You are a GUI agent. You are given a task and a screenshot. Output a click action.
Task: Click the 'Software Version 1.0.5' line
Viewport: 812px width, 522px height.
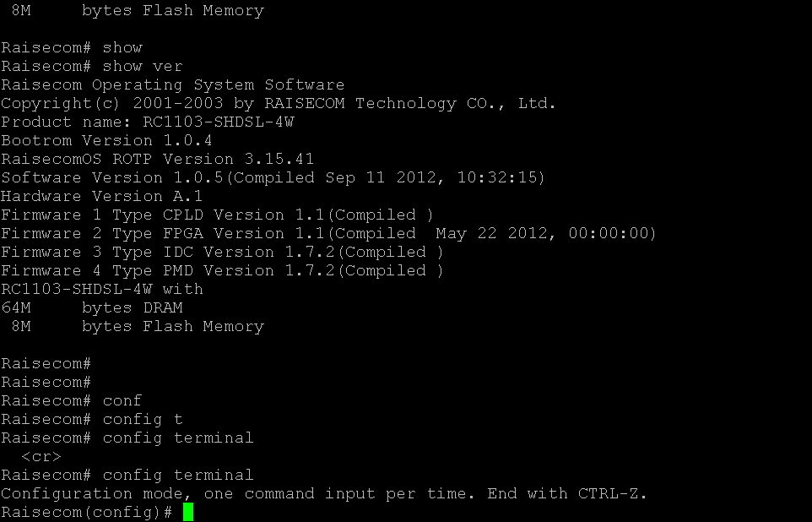pyautogui.click(x=273, y=178)
